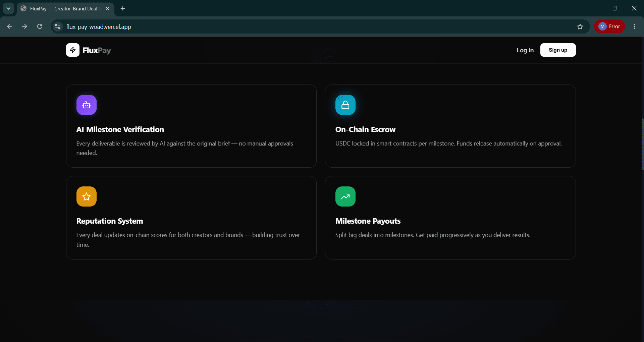Click the green trending arrow Milestone Payouts icon
The height and width of the screenshot is (342, 644).
(345, 196)
